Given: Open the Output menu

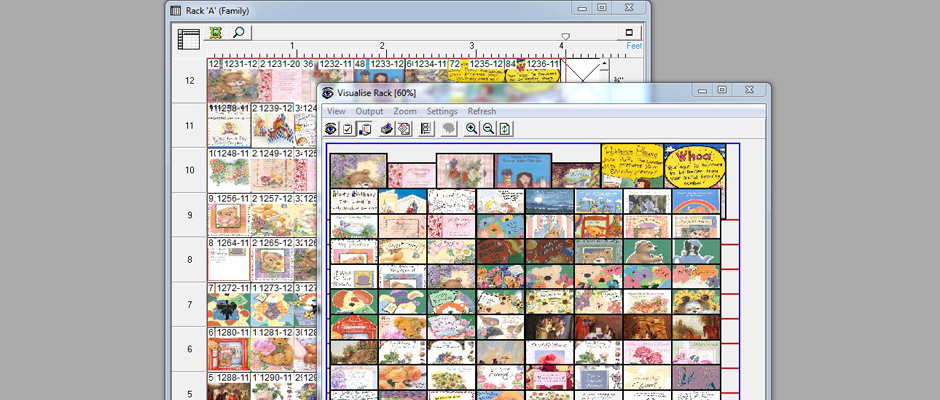Looking at the screenshot, I should (369, 111).
